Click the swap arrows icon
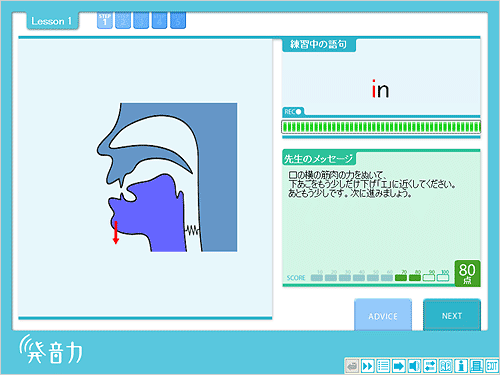This screenshot has width=500, height=375. (430, 366)
